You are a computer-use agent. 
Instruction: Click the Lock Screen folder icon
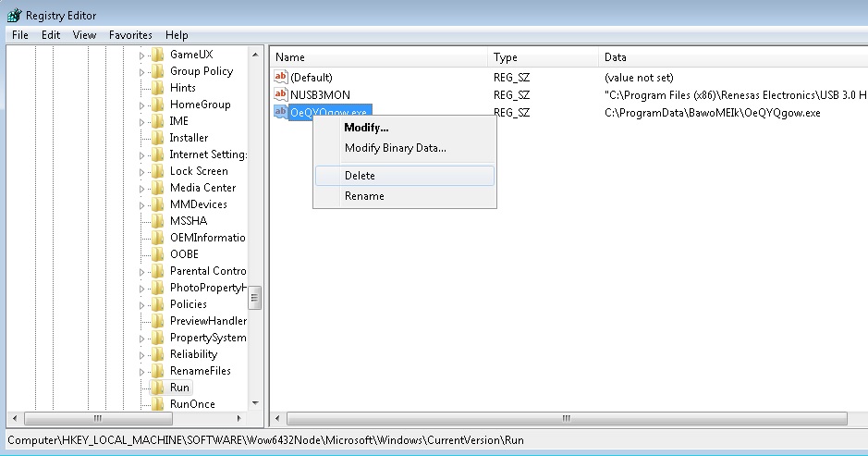[x=158, y=171]
